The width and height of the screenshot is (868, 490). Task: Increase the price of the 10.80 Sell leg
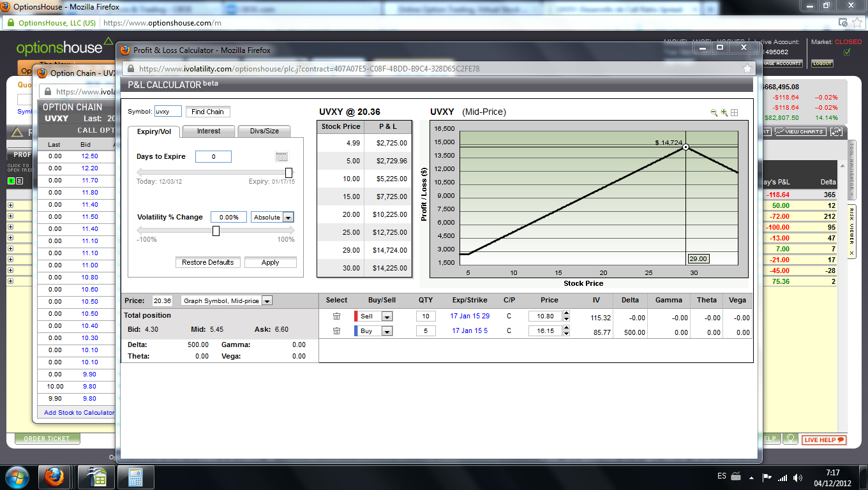[566, 314]
